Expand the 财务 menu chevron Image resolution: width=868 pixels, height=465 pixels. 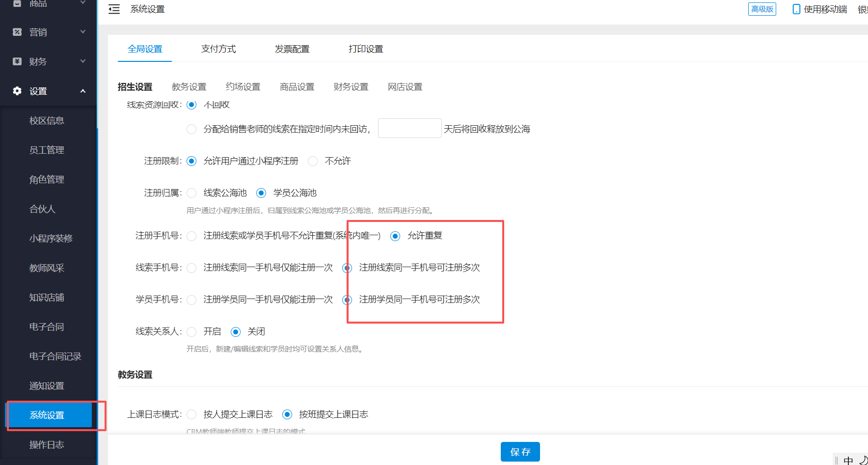pyautogui.click(x=82, y=61)
